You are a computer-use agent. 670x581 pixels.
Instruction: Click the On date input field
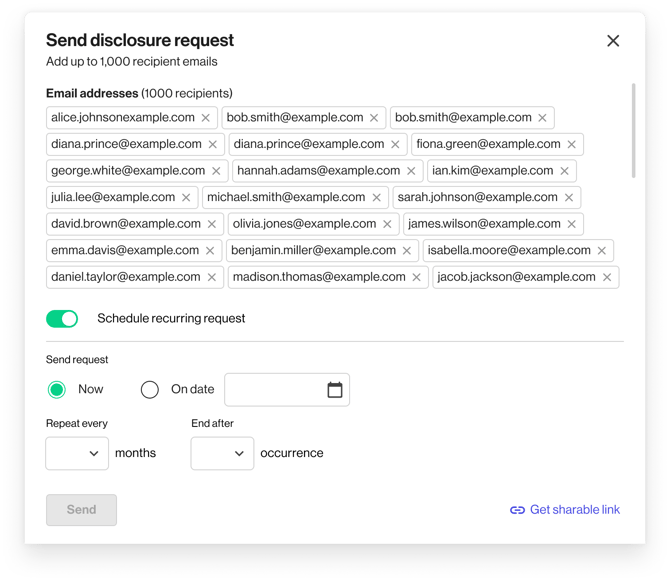pos(275,390)
